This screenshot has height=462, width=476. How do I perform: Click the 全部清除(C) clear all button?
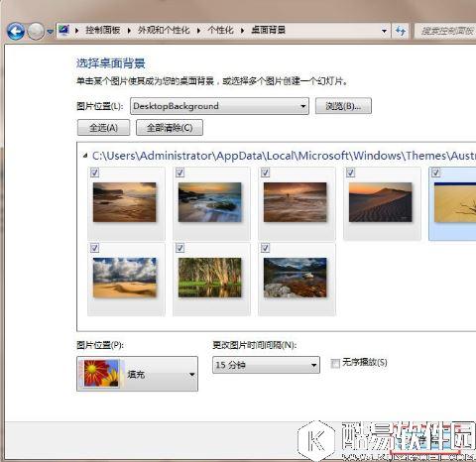point(170,128)
